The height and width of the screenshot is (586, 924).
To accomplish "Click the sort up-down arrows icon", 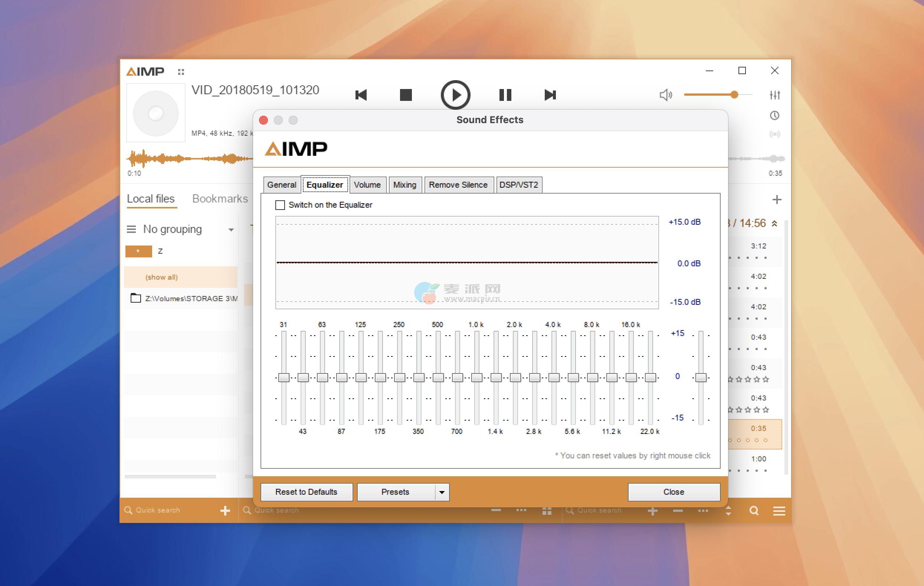I will (x=728, y=510).
